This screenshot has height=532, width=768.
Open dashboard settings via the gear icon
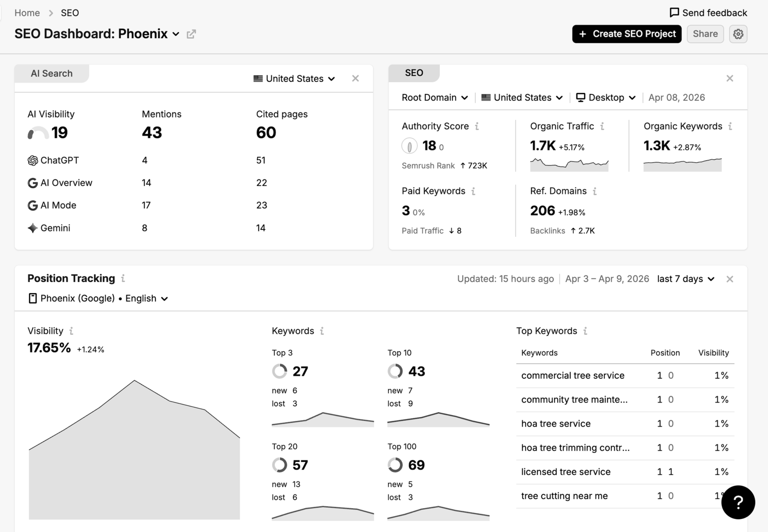738,34
